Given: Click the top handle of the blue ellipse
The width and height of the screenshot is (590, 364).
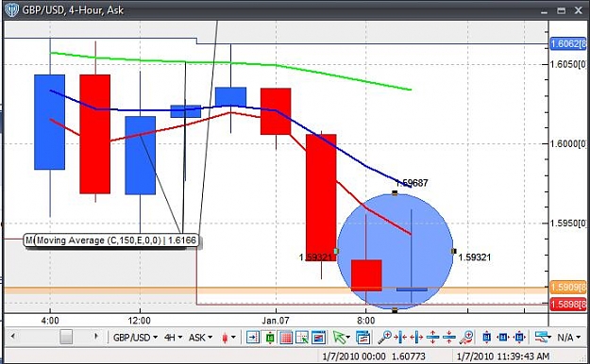Looking at the screenshot, I should (x=395, y=193).
